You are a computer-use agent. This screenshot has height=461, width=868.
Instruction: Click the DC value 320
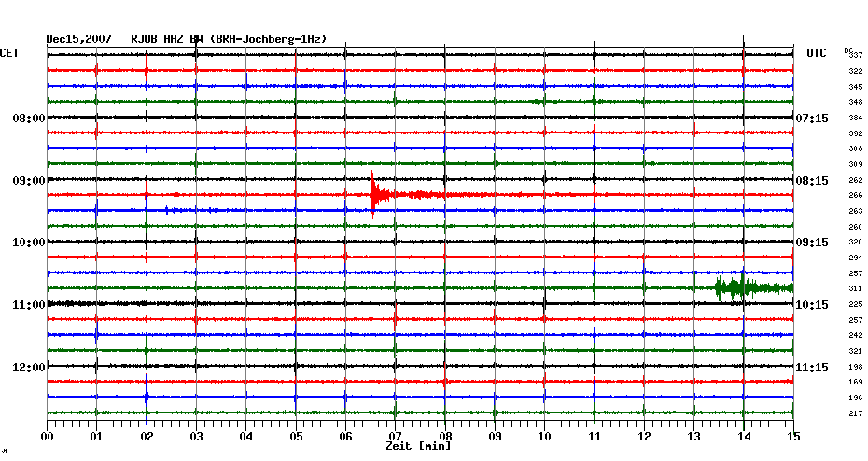856,243
